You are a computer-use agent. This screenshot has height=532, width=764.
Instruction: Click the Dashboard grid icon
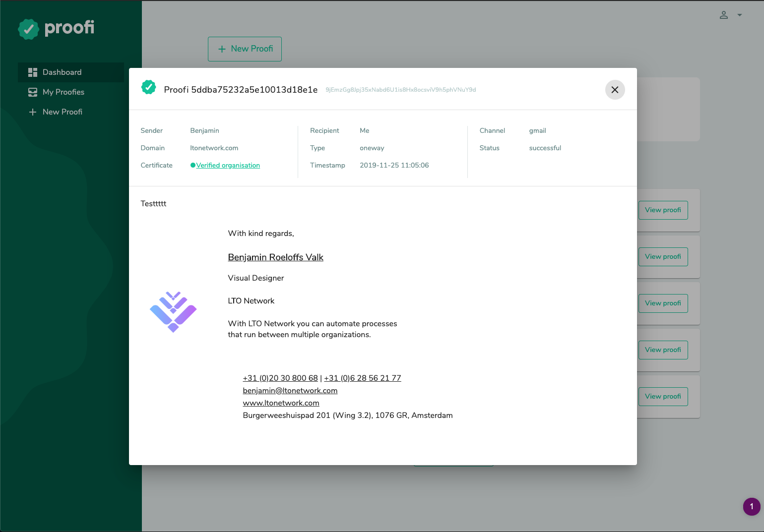coord(33,72)
